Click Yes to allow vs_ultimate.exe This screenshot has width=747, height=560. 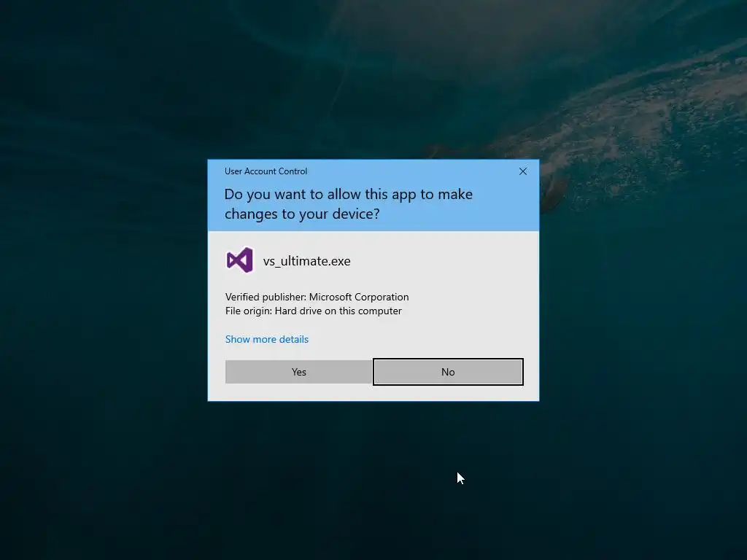coord(298,372)
